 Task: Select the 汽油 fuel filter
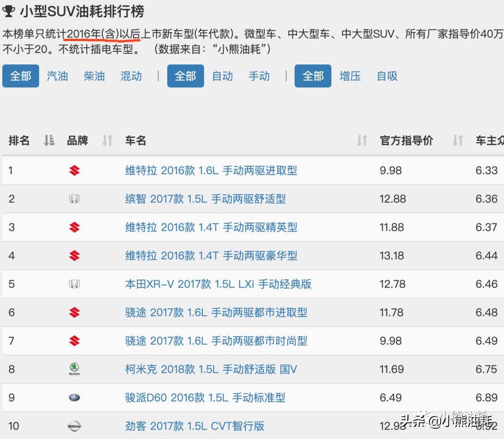[57, 76]
